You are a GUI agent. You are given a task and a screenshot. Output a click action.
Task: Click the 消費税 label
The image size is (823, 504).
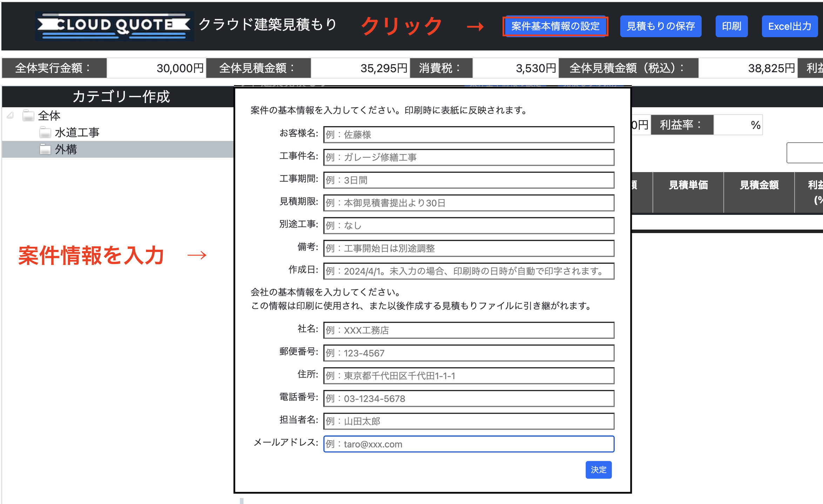[441, 68]
